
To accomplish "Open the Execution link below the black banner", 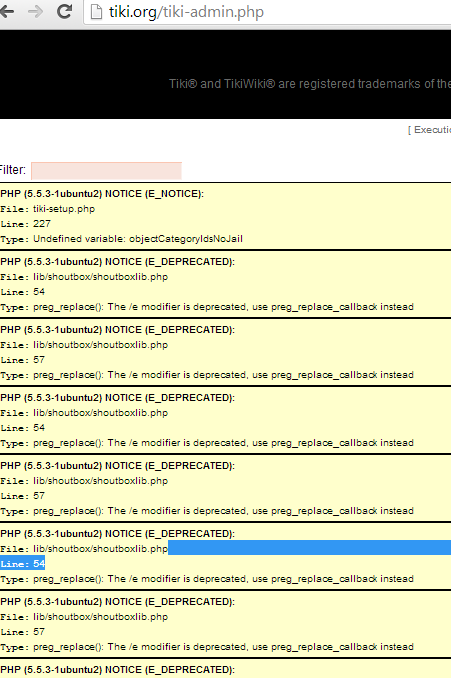I will 429,130.
